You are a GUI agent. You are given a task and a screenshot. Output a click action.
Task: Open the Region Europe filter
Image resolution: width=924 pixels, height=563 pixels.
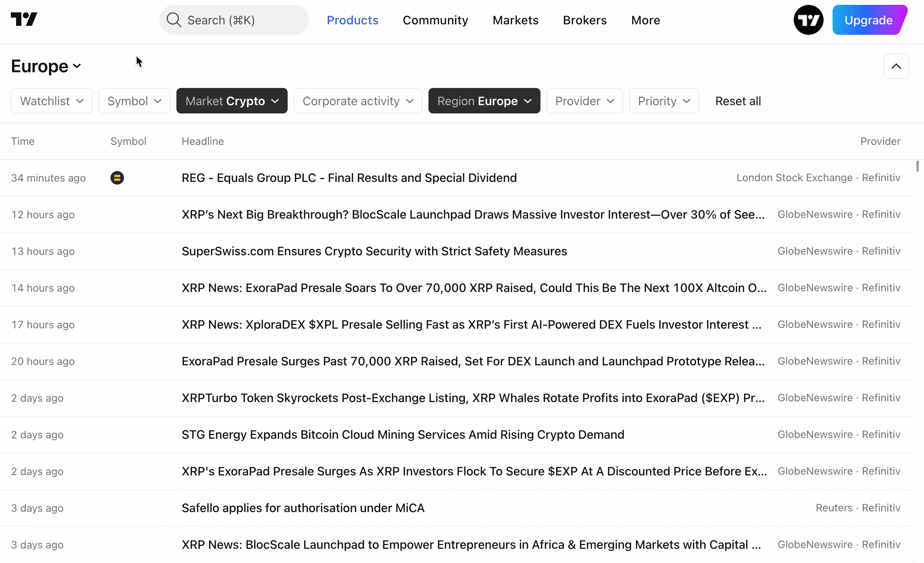point(484,101)
